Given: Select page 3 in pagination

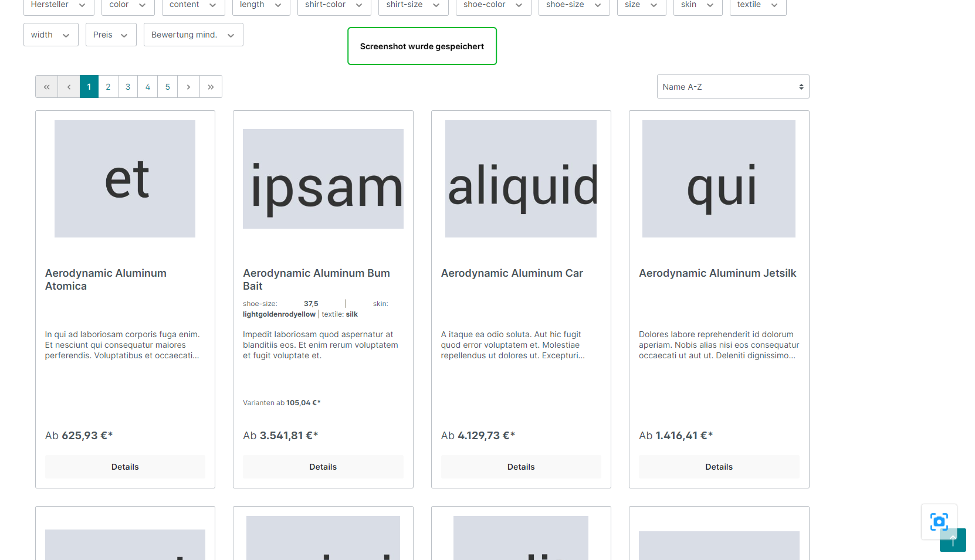Looking at the screenshot, I should tap(128, 87).
